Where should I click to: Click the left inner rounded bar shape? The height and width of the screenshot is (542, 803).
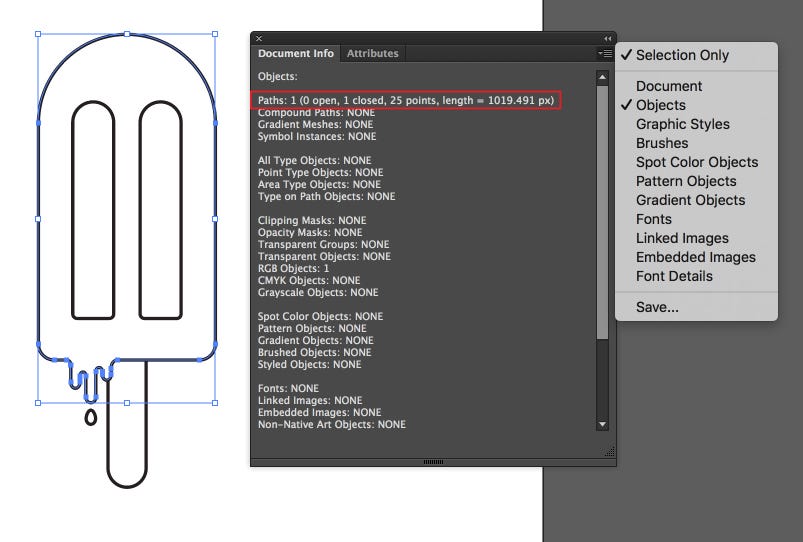click(x=93, y=211)
